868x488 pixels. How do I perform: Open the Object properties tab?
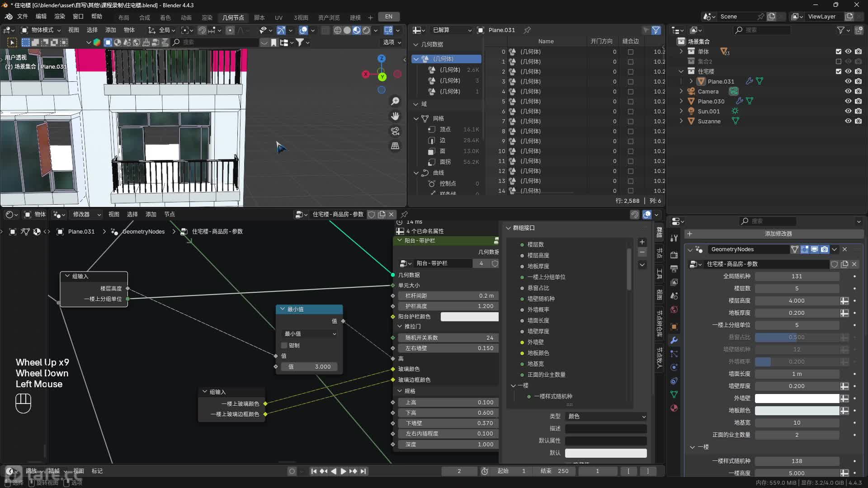coord(674,326)
